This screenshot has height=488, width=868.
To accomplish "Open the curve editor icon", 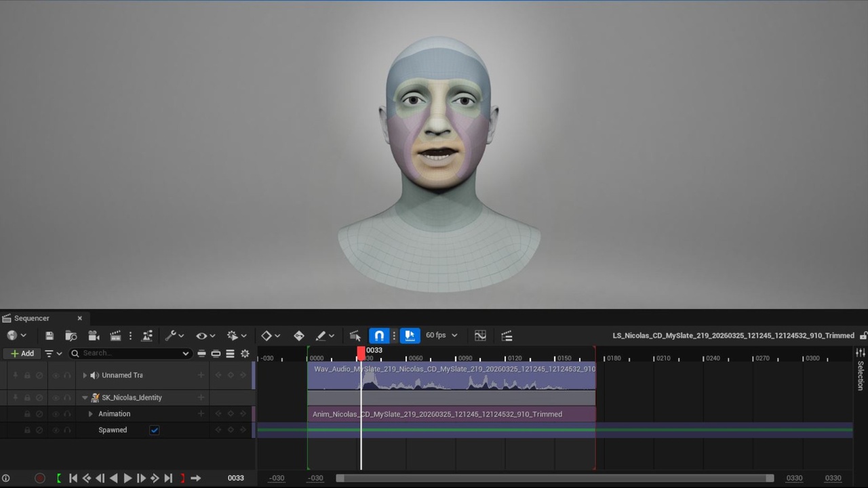I will click(x=480, y=335).
